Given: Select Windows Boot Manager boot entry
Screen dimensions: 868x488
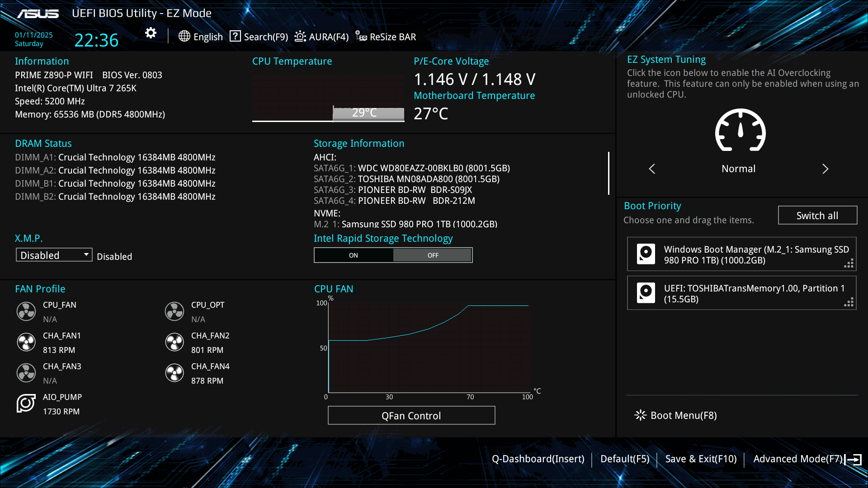Looking at the screenshot, I should coord(741,254).
